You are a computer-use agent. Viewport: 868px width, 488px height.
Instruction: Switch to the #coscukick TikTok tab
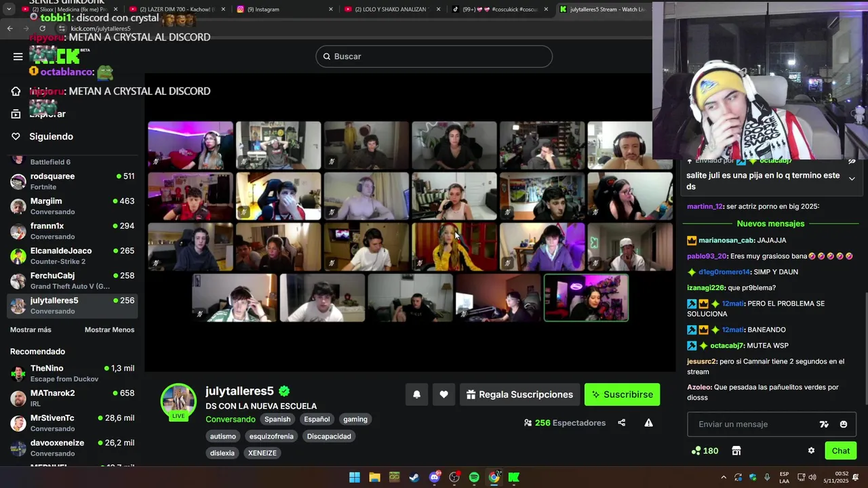pyautogui.click(x=498, y=9)
